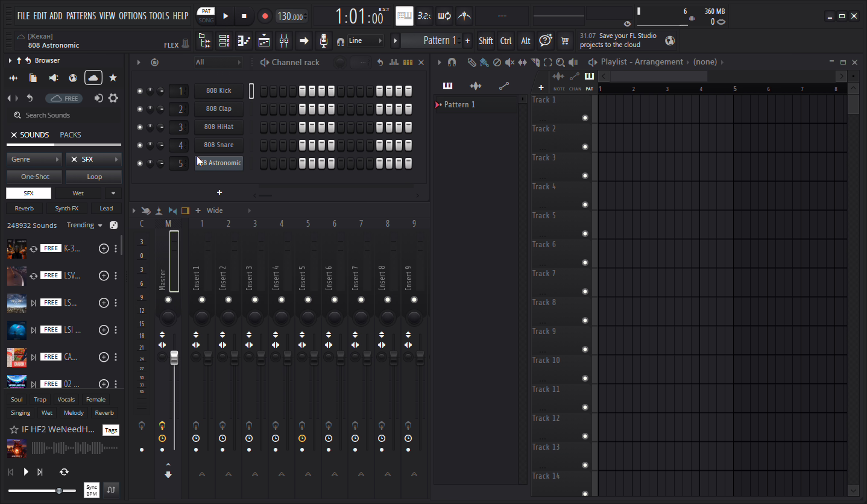Filter sounds by One-Shot
Viewport: 867px width, 504px height.
(x=34, y=177)
